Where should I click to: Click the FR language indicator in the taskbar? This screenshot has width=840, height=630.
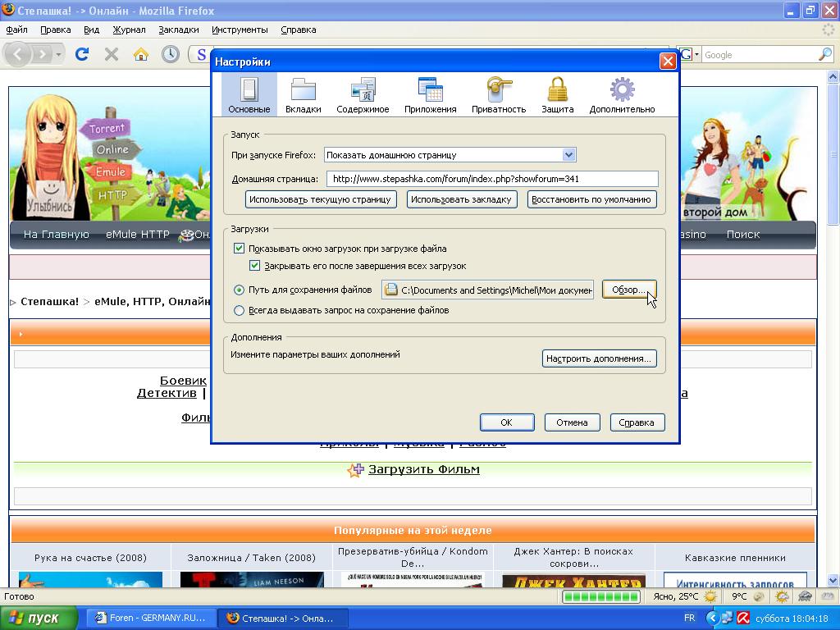(689, 619)
